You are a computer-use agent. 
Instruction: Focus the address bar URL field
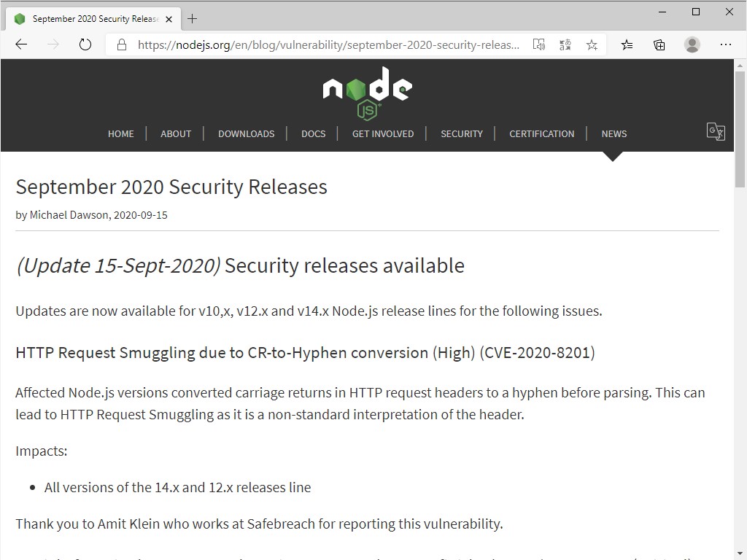pos(328,44)
